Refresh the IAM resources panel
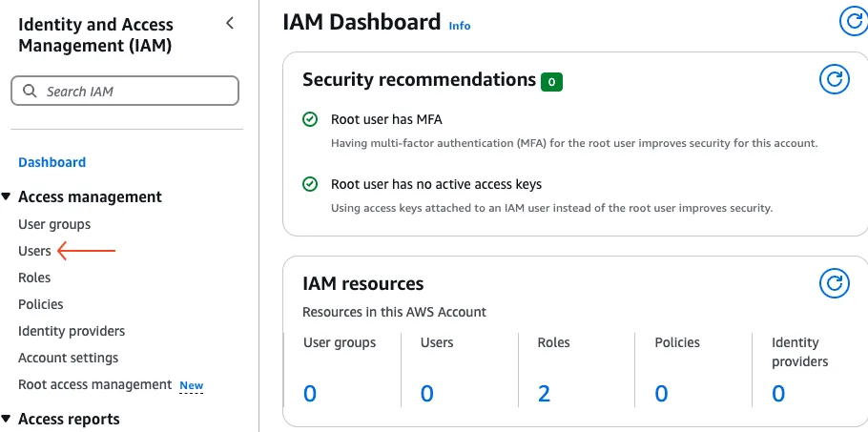 pos(835,283)
